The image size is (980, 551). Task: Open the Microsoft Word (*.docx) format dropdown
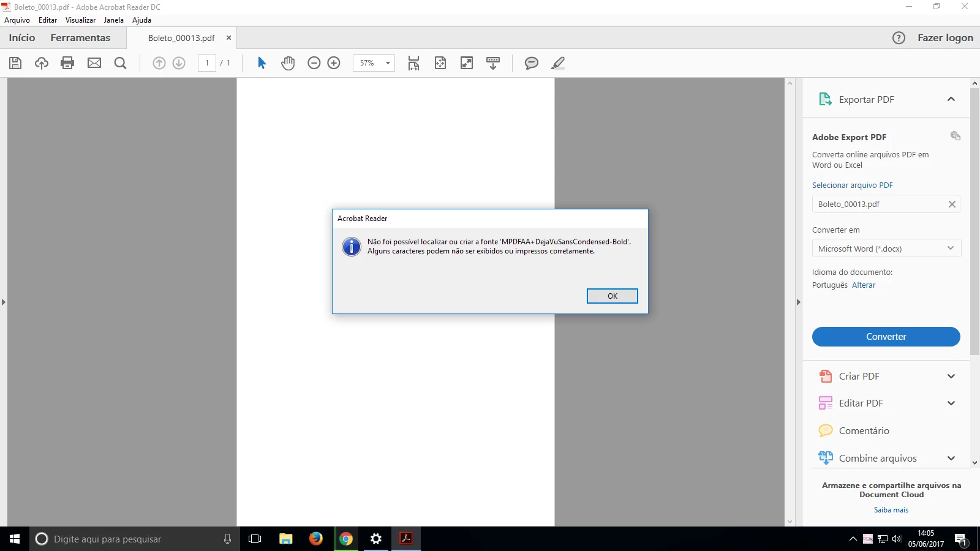[x=886, y=249]
